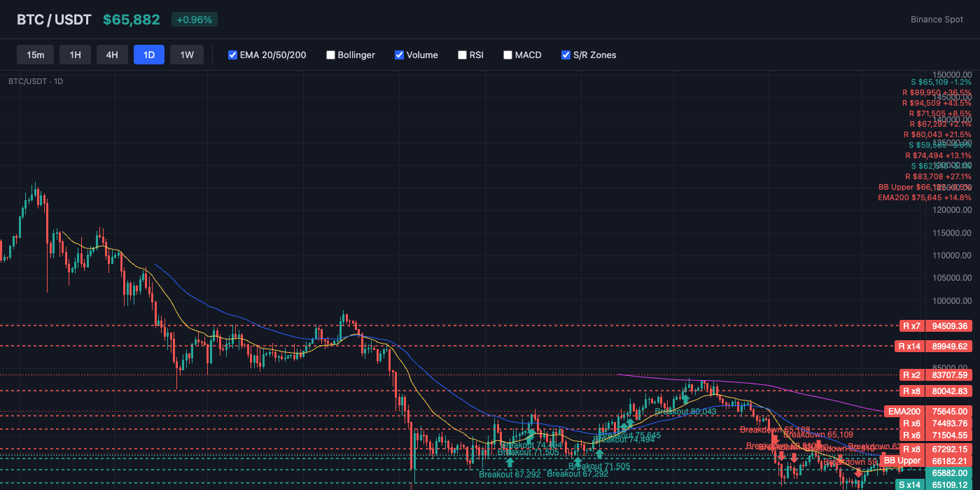The height and width of the screenshot is (490, 980).
Task: Click the R x8 67292.15 price tag
Action: coord(937,449)
